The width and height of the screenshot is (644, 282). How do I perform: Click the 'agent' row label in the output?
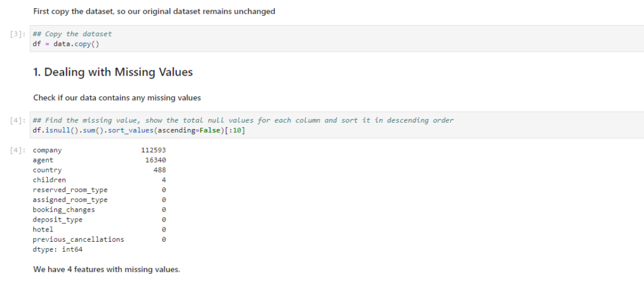(43, 160)
